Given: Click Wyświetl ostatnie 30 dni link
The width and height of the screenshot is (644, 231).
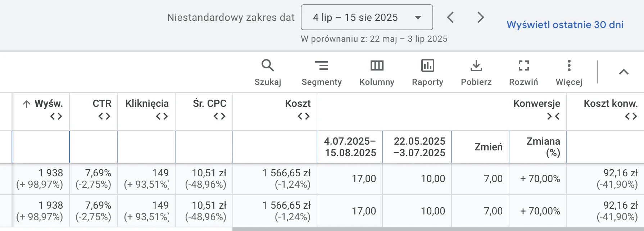Looking at the screenshot, I should point(565,24).
